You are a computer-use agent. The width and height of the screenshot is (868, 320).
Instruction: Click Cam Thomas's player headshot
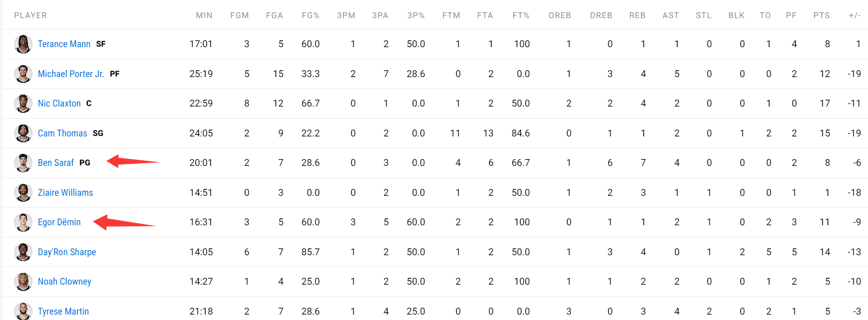click(23, 133)
